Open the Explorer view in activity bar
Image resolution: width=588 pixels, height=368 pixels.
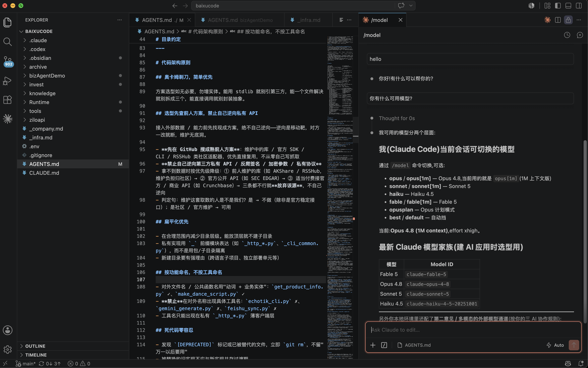pos(8,22)
